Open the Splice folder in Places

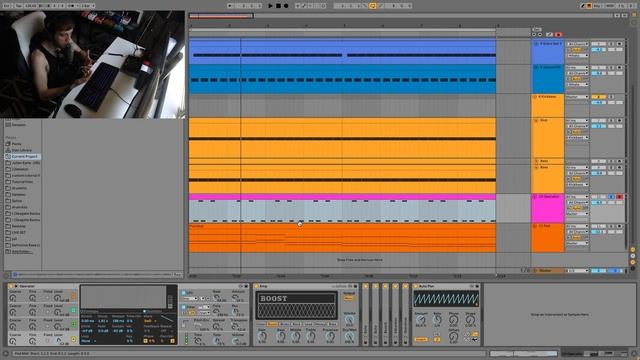click(x=17, y=201)
